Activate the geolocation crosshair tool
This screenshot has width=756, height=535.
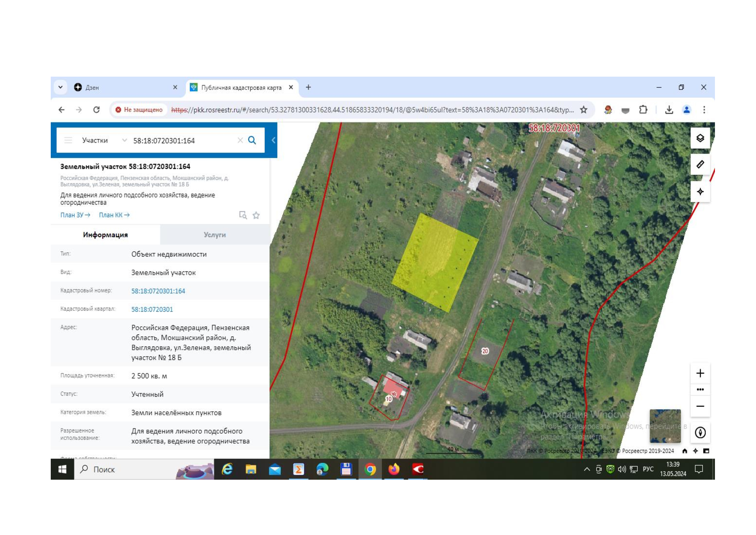[x=700, y=191]
